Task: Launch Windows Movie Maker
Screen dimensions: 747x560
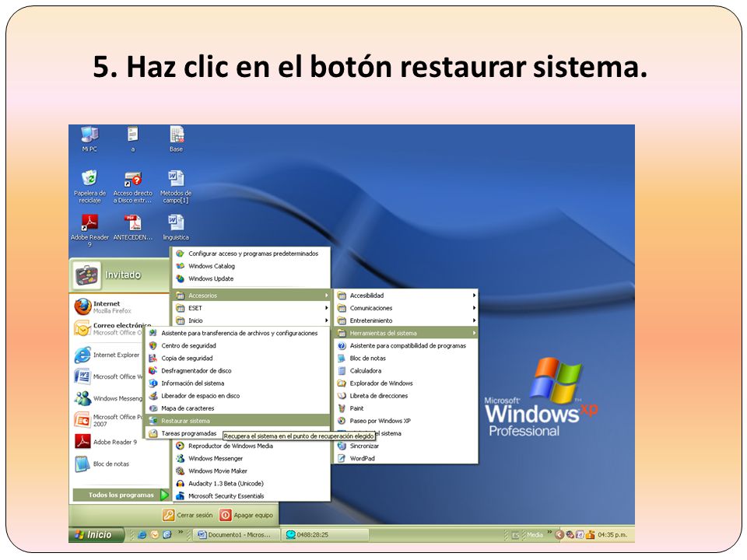Action: click(250, 471)
